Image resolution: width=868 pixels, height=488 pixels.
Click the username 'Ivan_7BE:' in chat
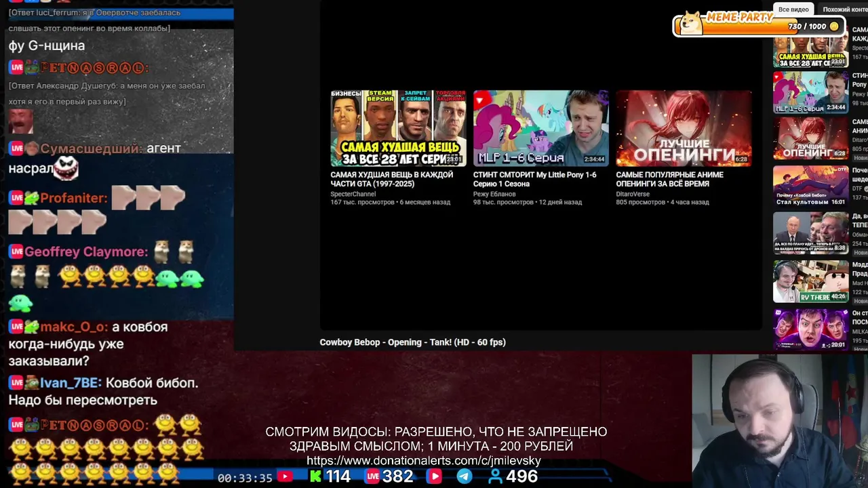[x=71, y=383]
